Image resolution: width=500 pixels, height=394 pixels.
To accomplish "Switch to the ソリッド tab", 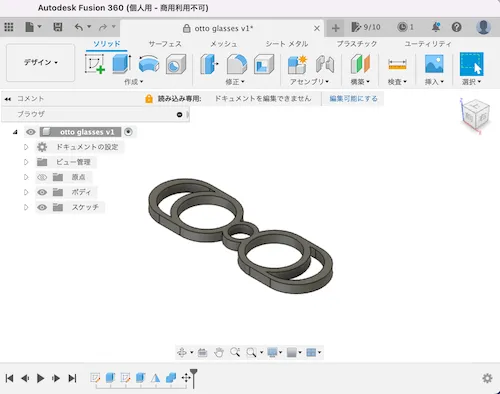I will coord(107,44).
